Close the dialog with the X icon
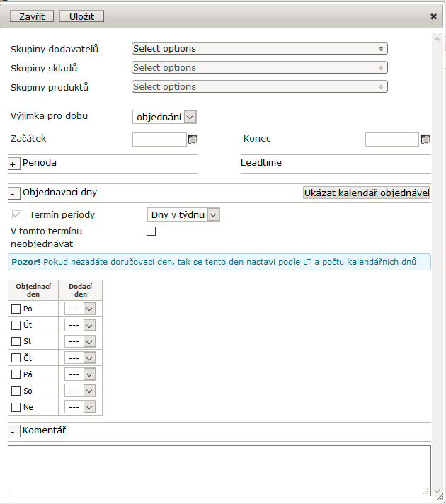 433,16
